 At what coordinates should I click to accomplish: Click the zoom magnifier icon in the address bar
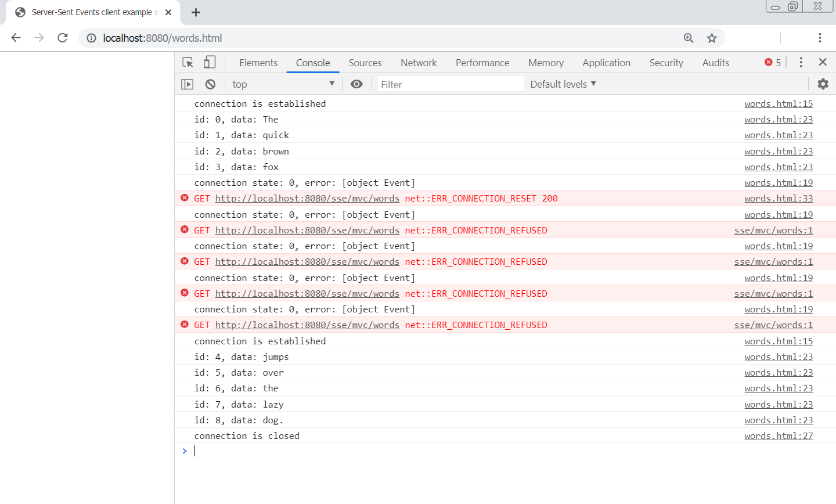pyautogui.click(x=689, y=38)
